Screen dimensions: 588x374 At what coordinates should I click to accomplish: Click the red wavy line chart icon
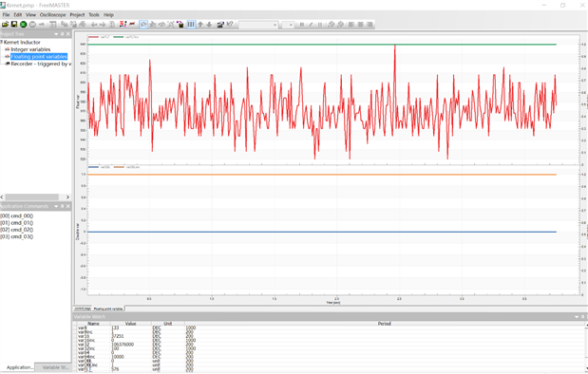tap(132, 25)
